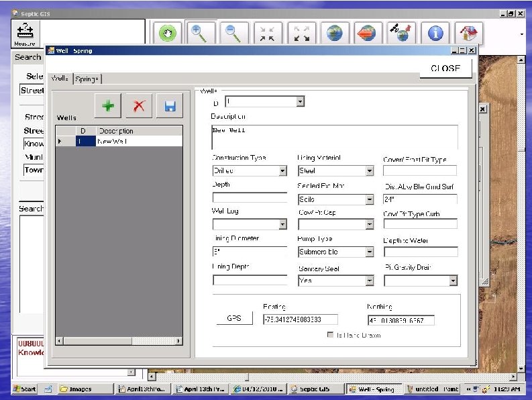Switch to the Wells tab
The width and height of the screenshot is (532, 400).
60,79
